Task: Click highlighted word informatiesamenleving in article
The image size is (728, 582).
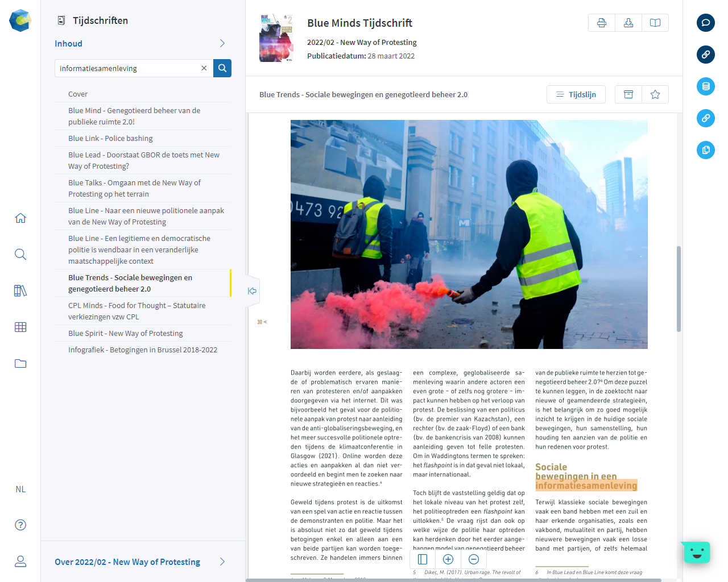Action: coord(586,485)
